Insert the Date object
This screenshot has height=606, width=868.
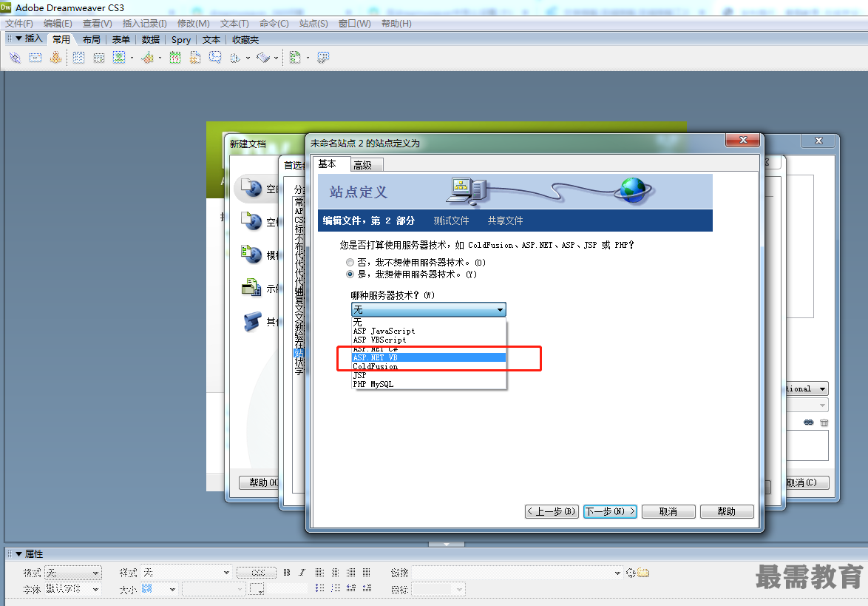(175, 58)
